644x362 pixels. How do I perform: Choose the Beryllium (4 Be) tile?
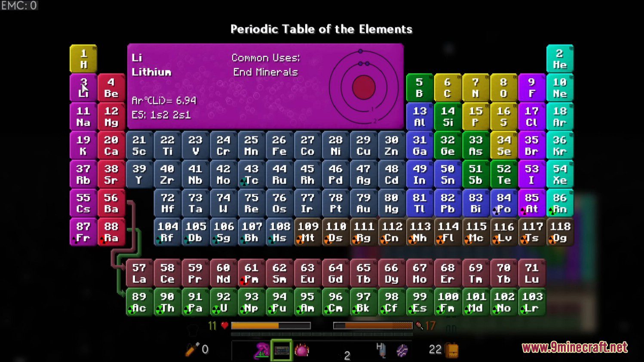tap(111, 88)
